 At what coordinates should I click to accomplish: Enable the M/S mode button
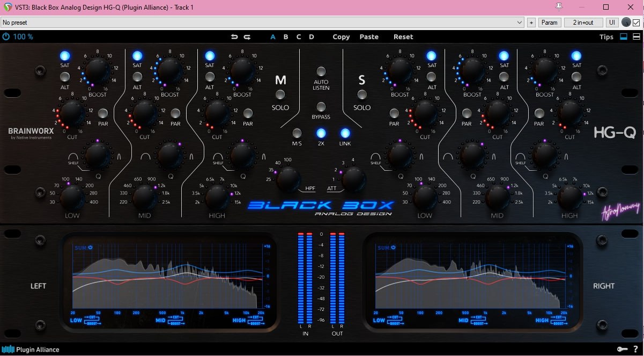coord(297,134)
